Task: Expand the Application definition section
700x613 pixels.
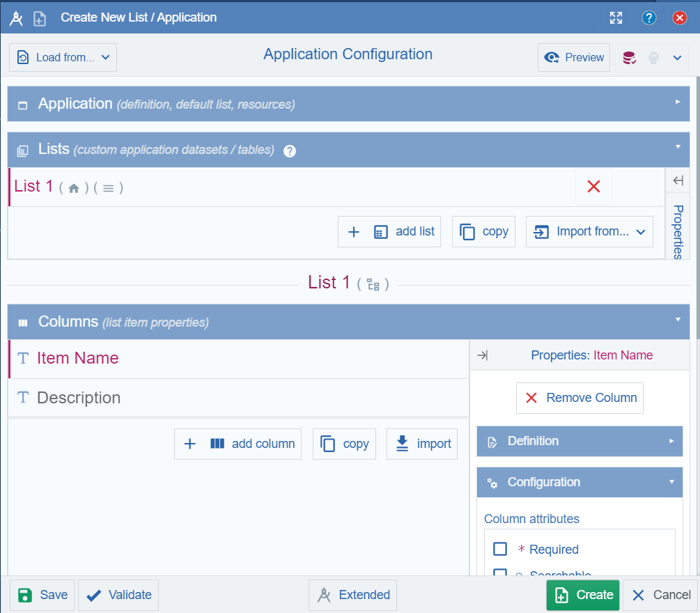Action: click(676, 104)
